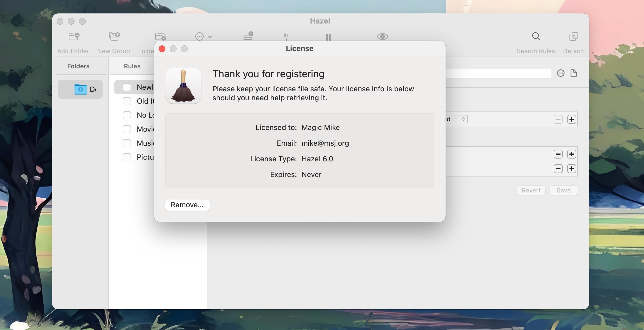Image resolution: width=644 pixels, height=330 pixels.
Task: Click the dimmed minus button in condition row
Action: pos(558,119)
